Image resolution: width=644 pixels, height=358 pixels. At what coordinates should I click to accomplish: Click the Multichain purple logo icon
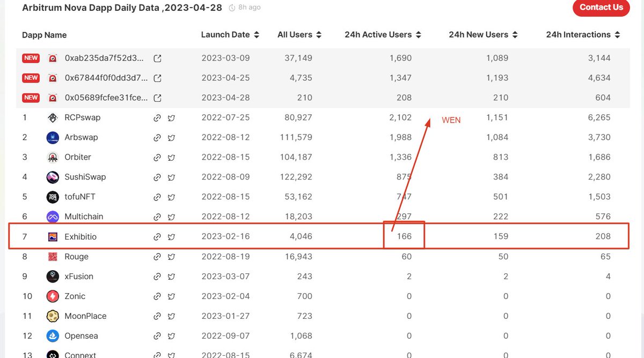click(53, 217)
